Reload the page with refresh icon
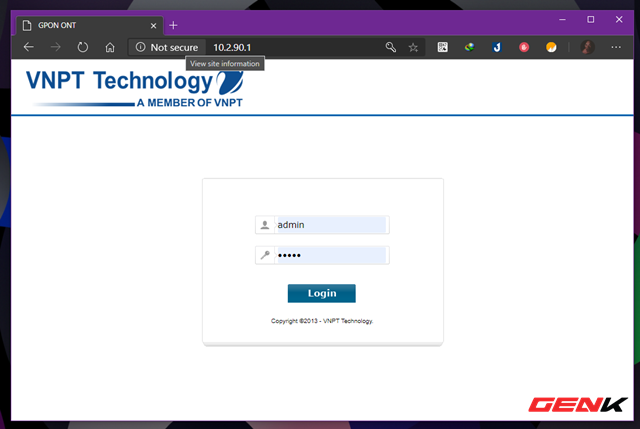The image size is (640, 429). pos(82,47)
